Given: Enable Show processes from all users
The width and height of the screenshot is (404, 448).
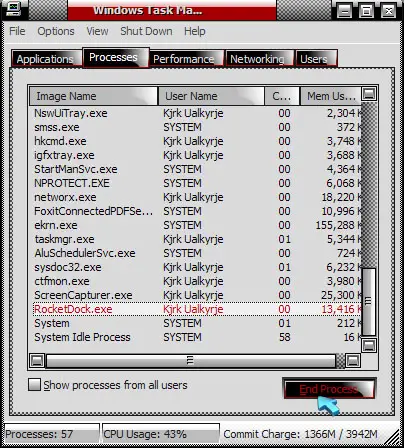Looking at the screenshot, I should 34,385.
